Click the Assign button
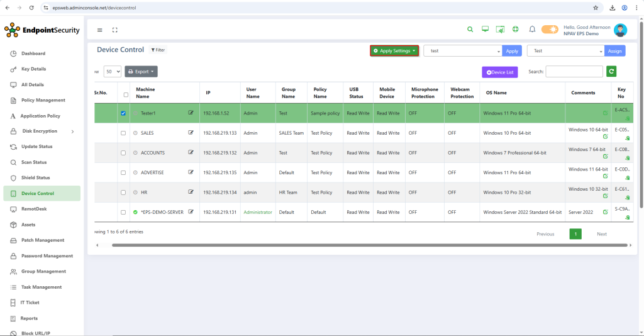644x336 pixels. pos(614,51)
